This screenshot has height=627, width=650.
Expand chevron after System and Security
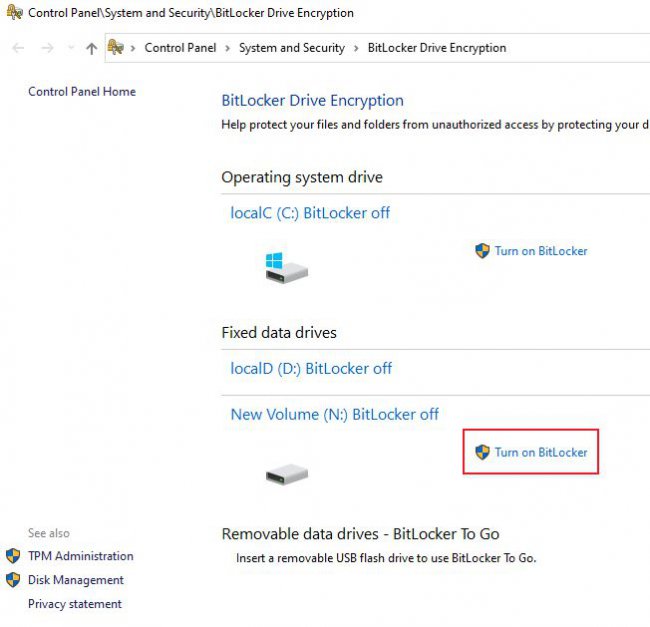tap(356, 48)
